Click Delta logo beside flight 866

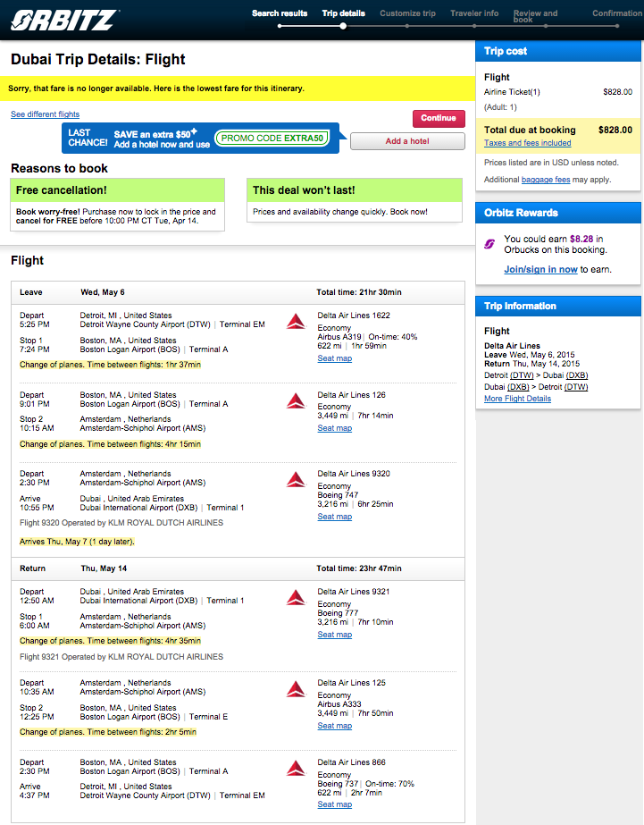(x=296, y=769)
